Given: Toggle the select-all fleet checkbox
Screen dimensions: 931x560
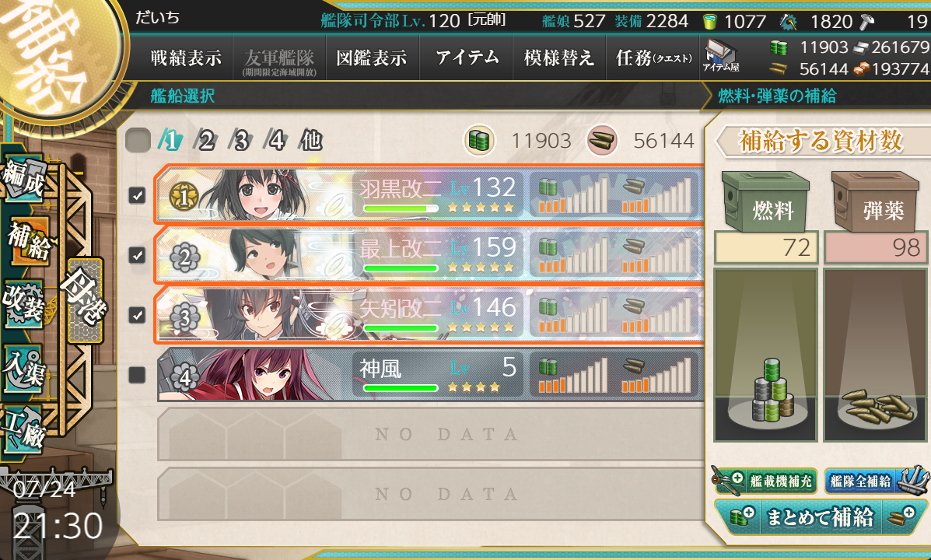Looking at the screenshot, I should click(x=138, y=141).
